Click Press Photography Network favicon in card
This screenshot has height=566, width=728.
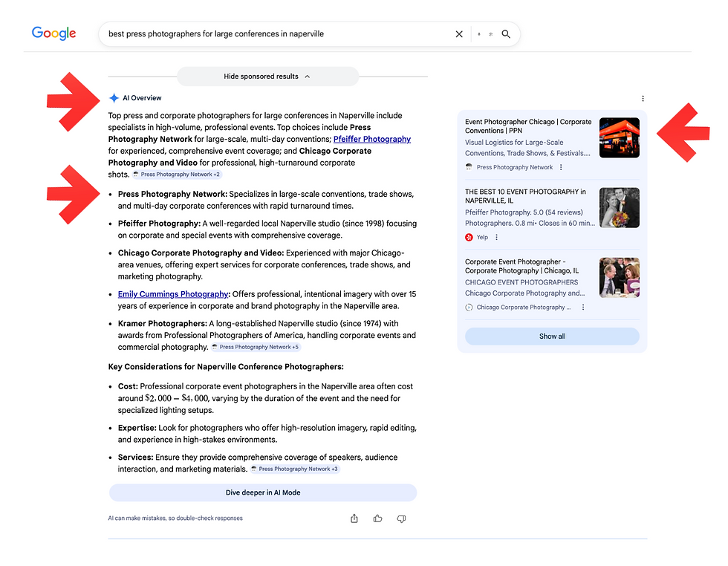[x=469, y=167]
